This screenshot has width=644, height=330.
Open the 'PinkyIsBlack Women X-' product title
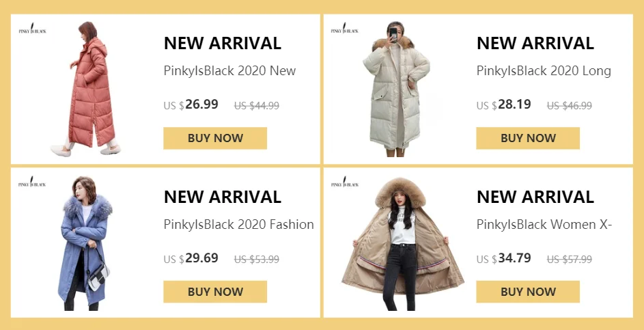544,224
